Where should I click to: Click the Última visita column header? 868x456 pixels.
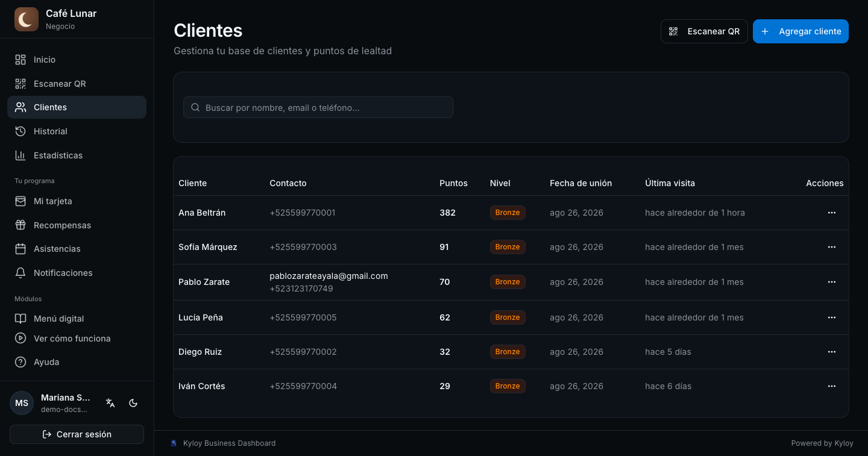pyautogui.click(x=670, y=183)
